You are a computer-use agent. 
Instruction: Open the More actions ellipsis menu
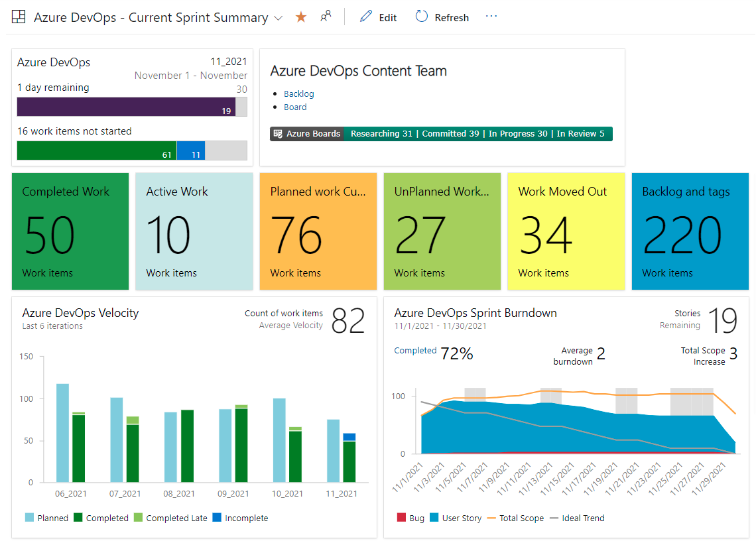point(491,17)
